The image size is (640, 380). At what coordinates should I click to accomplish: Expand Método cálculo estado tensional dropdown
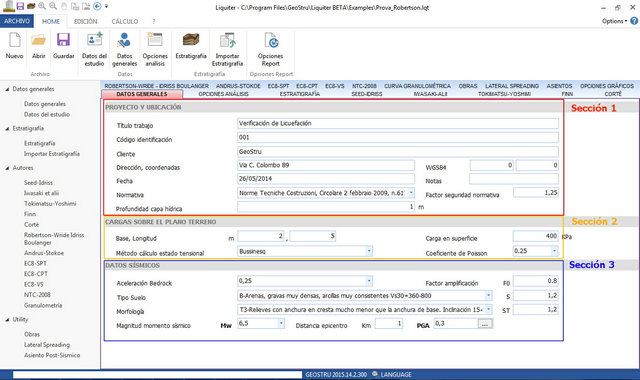coord(369,251)
